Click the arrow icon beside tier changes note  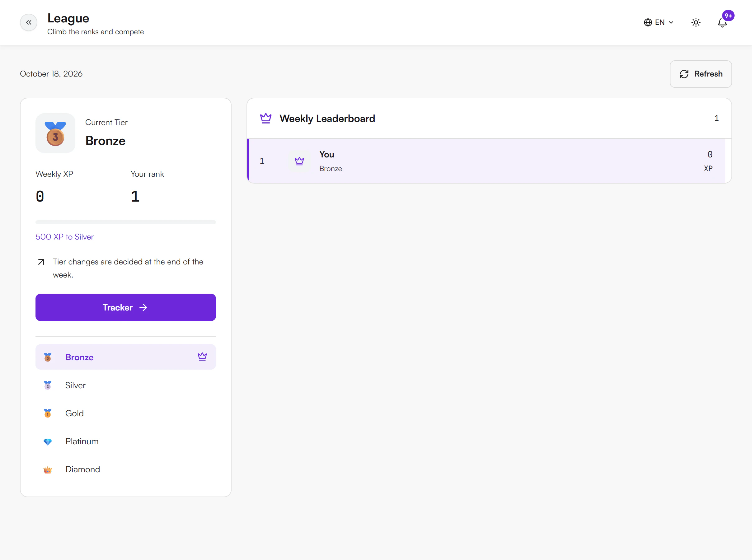click(x=41, y=262)
